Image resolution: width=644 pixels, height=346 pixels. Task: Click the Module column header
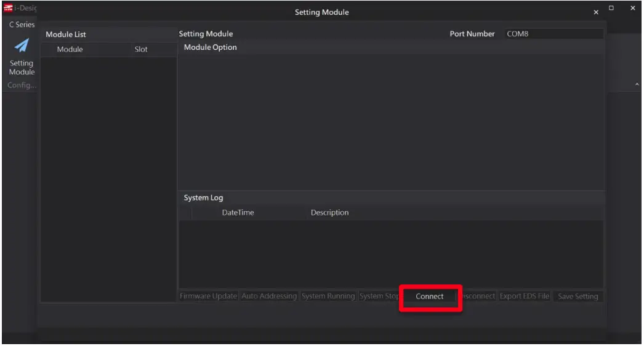70,49
